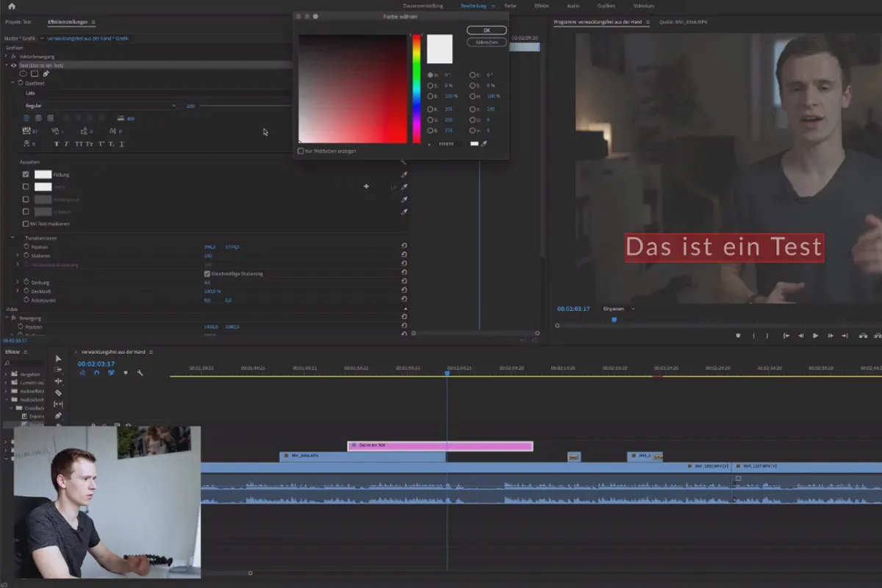
Task: Expand the Deckkraft property
Action: point(18,291)
